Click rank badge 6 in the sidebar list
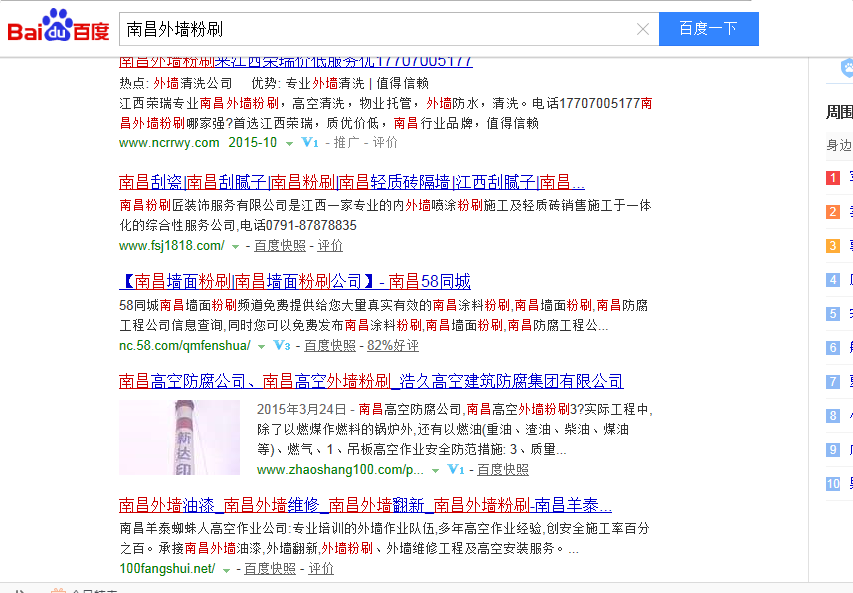The image size is (853, 593). pyautogui.click(x=833, y=348)
